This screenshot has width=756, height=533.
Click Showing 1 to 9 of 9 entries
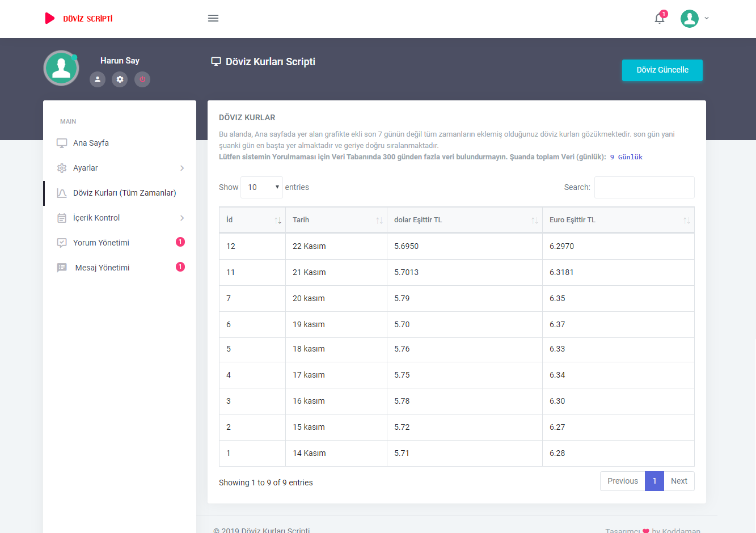[266, 483]
